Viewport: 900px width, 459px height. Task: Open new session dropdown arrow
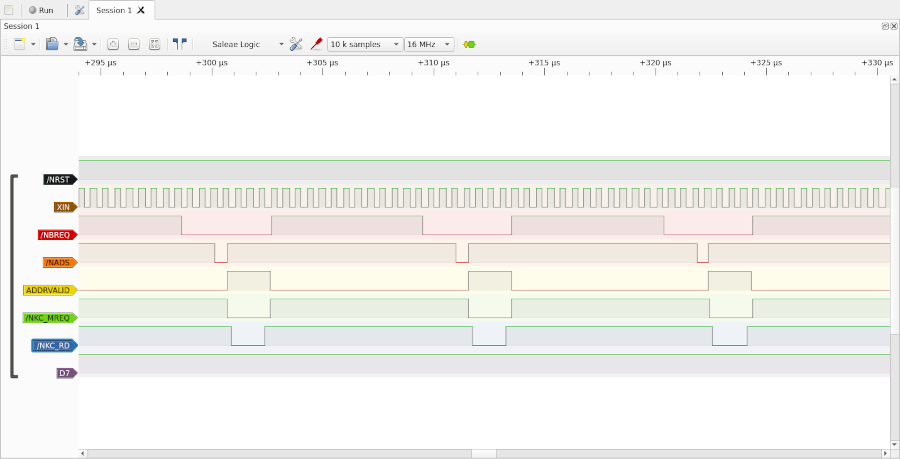[33, 44]
